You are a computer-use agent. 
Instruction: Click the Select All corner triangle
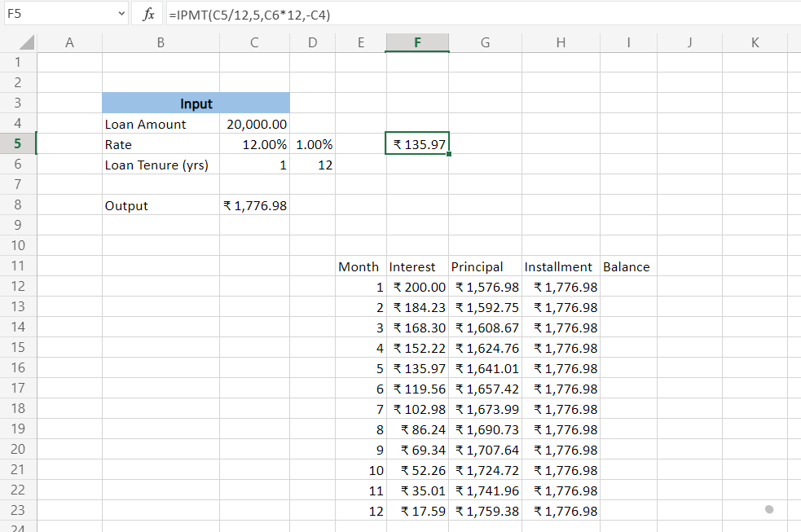click(26, 43)
